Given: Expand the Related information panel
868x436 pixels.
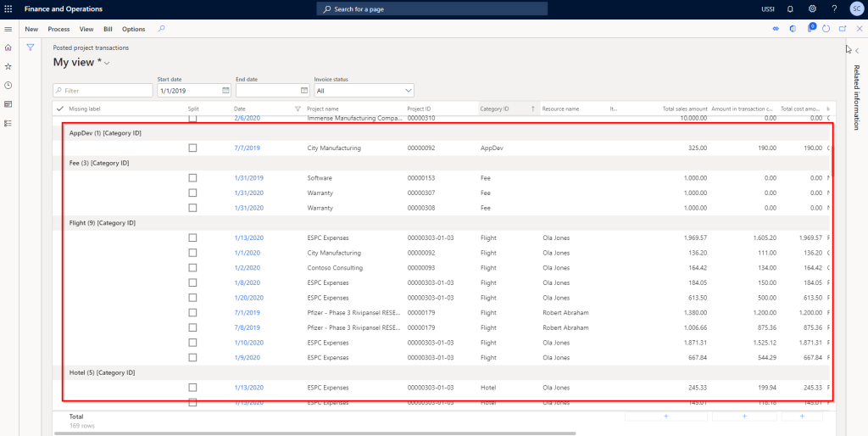Looking at the screenshot, I should 856,51.
